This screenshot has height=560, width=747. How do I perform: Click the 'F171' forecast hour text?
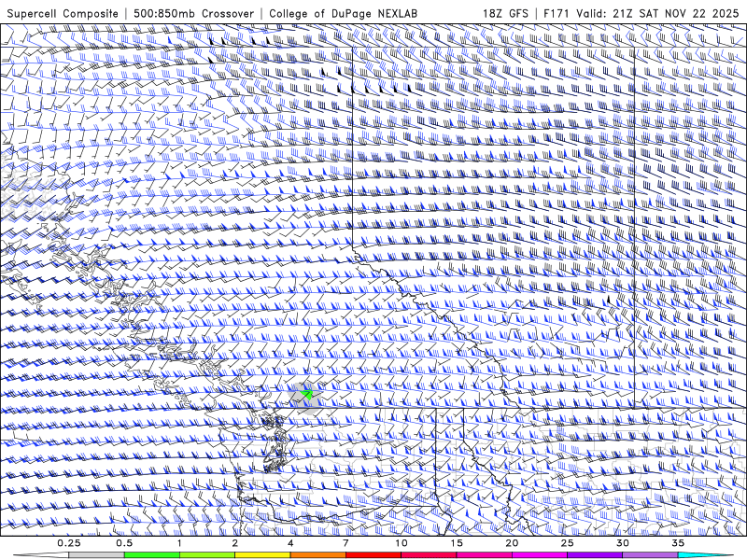557,13
